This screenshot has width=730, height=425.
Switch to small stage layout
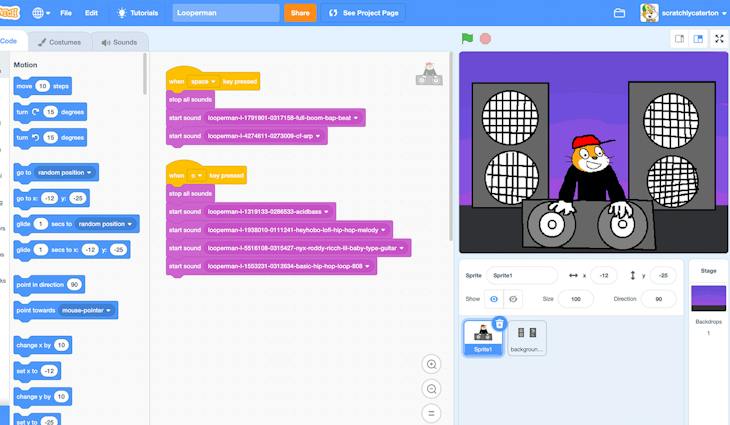click(679, 39)
